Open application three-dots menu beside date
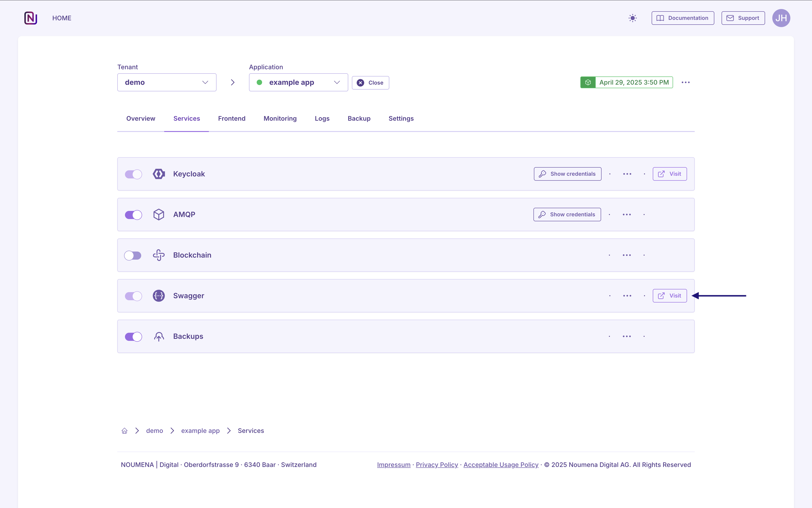This screenshot has height=508, width=812. (x=685, y=83)
